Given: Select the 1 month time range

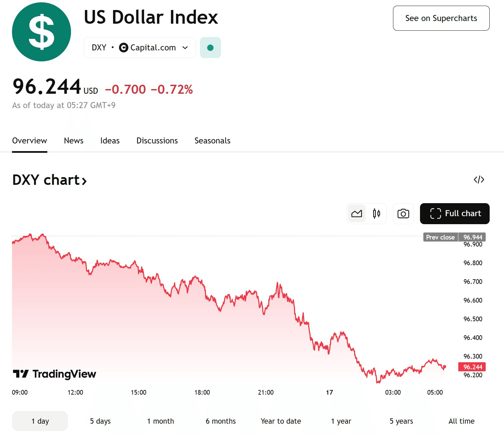Looking at the screenshot, I should pos(161,421).
